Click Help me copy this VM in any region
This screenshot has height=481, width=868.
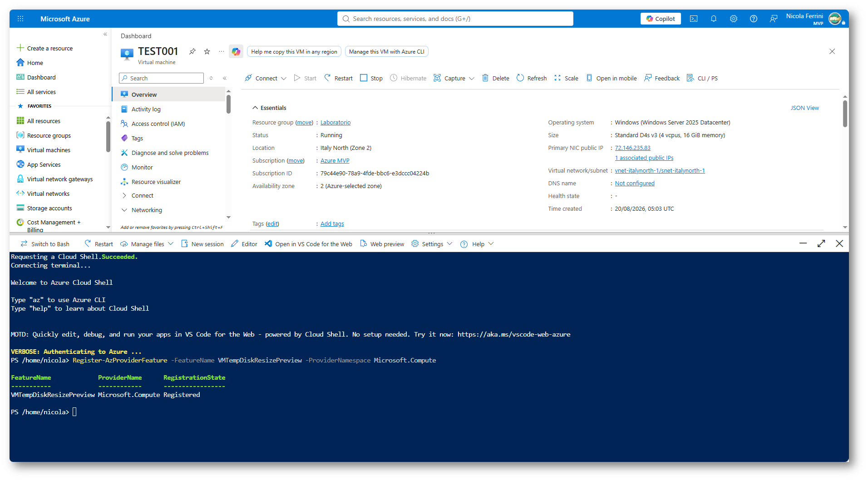click(x=294, y=51)
